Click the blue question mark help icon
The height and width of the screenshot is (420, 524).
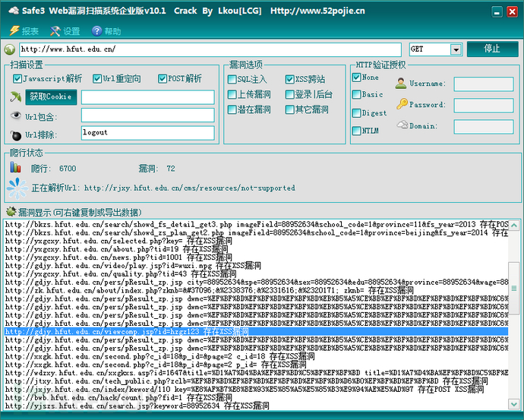pos(96,31)
